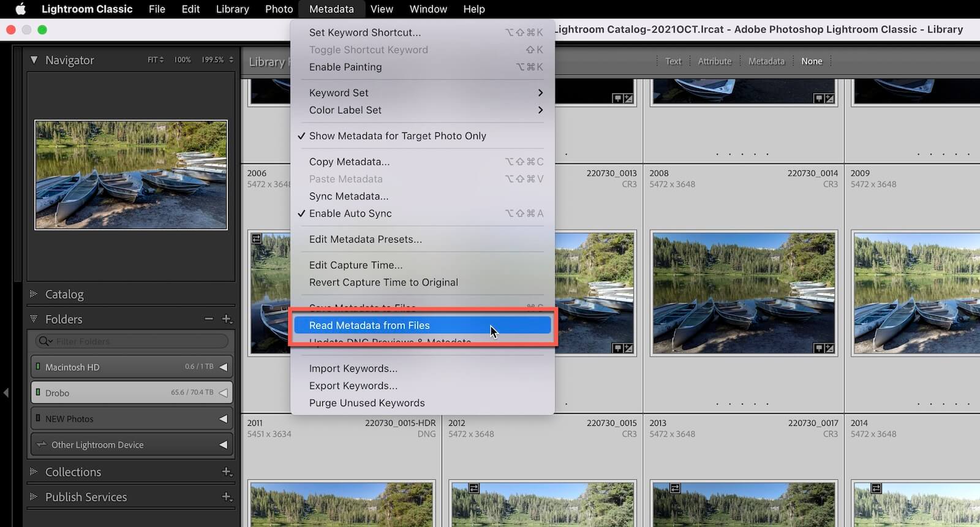Screen dimensions: 980x527
Task: Open Edit Metadata Presets
Action: coord(423,239)
